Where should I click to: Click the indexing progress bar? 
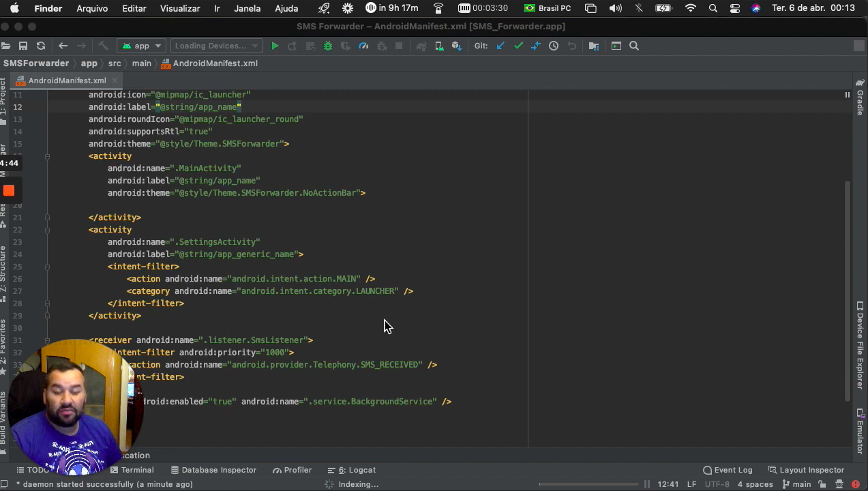[589, 484]
